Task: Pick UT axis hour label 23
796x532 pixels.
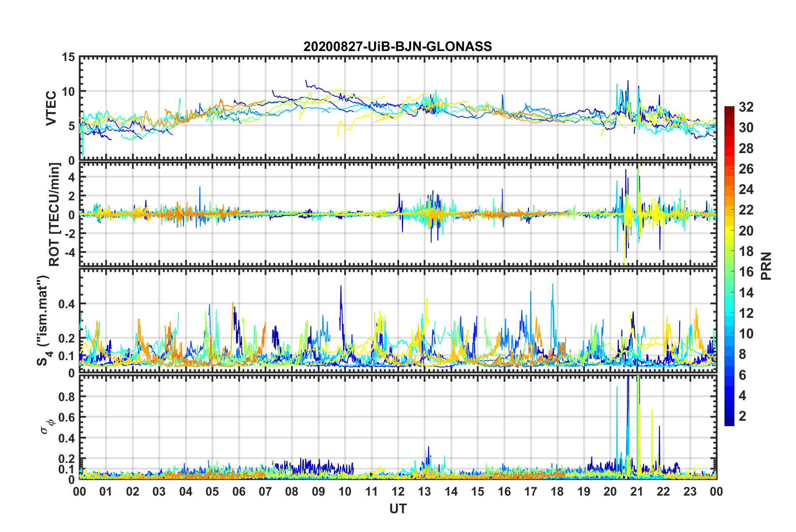Action: tap(690, 491)
